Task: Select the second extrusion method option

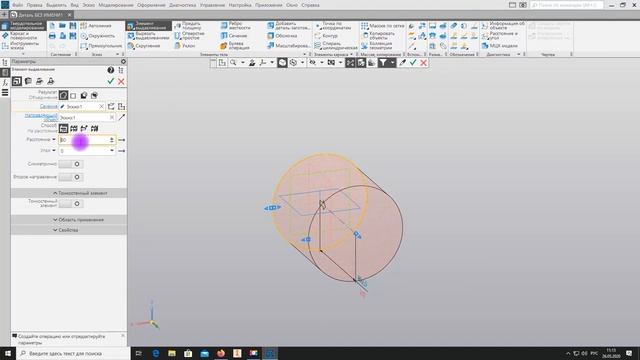Action: [73, 129]
